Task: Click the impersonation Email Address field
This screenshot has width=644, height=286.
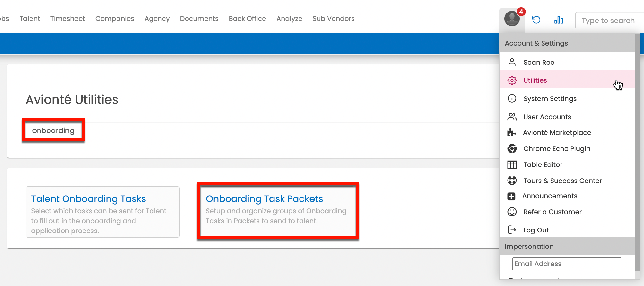Action: (567, 264)
